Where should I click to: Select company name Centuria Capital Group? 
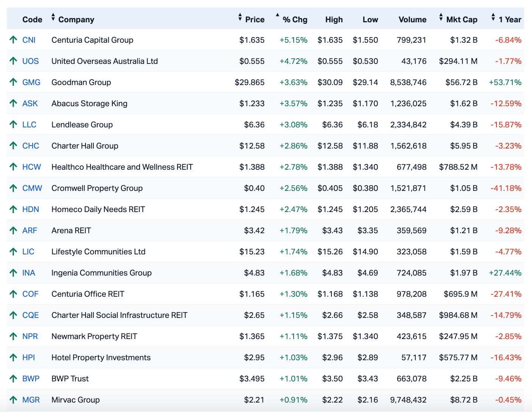click(x=92, y=40)
